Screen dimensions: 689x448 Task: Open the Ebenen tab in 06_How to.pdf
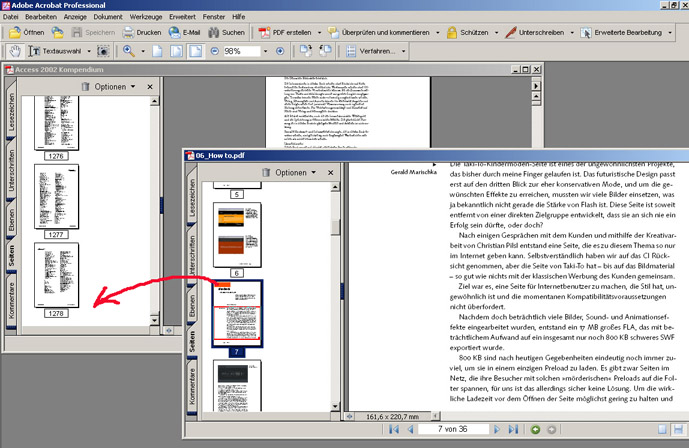click(x=192, y=305)
